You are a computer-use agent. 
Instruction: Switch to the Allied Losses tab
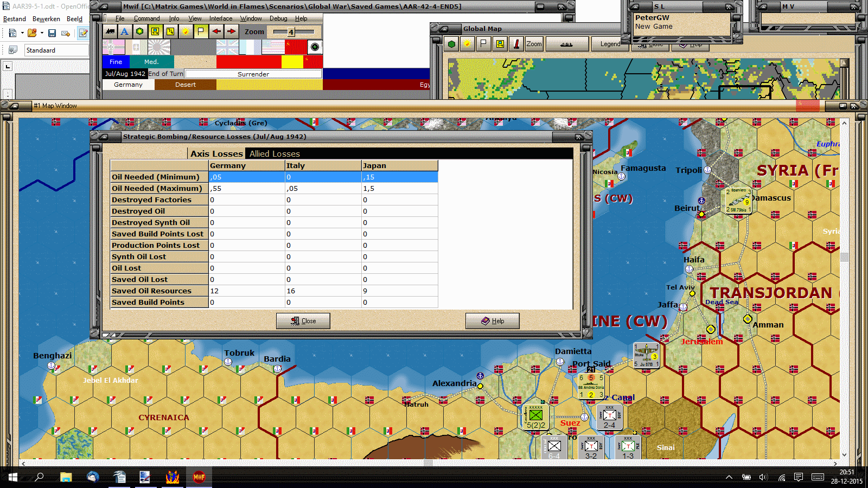tap(275, 154)
